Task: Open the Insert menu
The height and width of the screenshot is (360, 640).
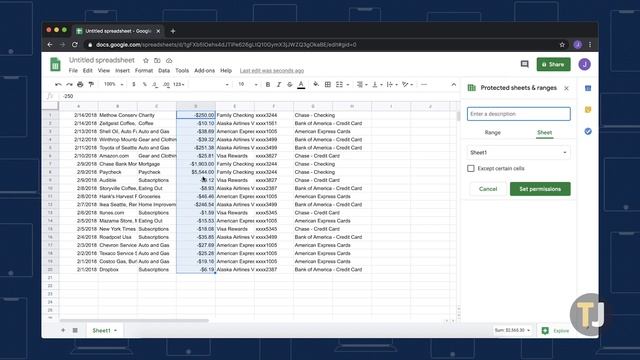Action: (122, 71)
